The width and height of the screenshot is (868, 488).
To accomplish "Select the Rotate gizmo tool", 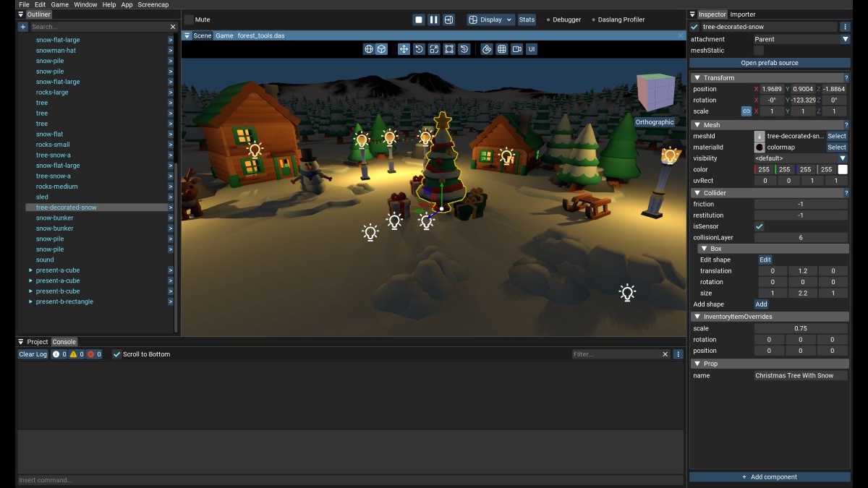I will click(x=419, y=49).
